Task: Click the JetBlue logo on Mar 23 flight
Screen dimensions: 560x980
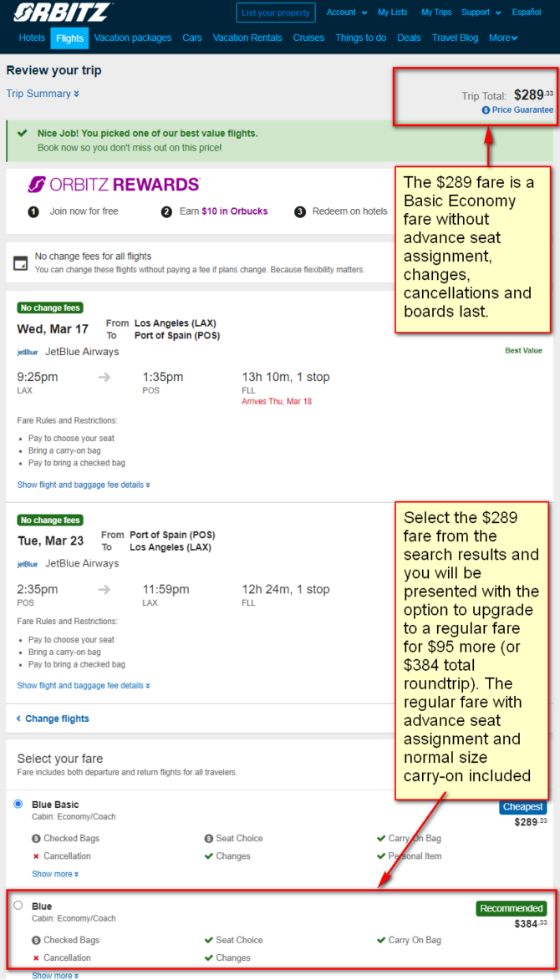Action: [28, 564]
